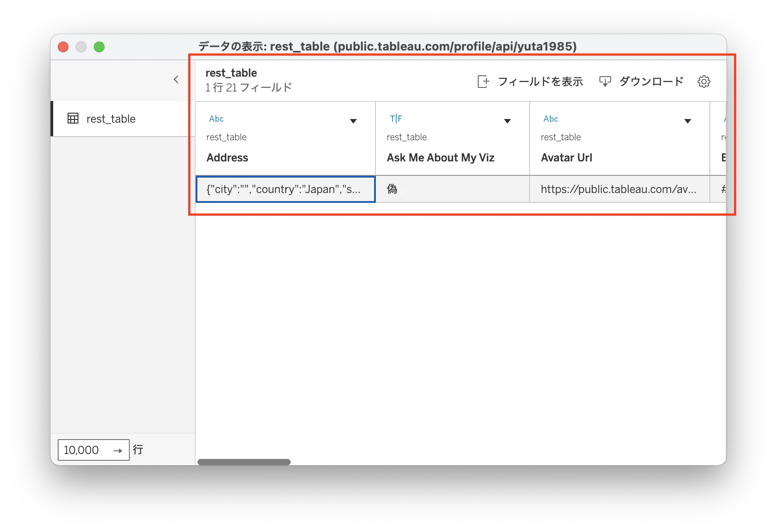Select the 偽 cell value

(452, 189)
